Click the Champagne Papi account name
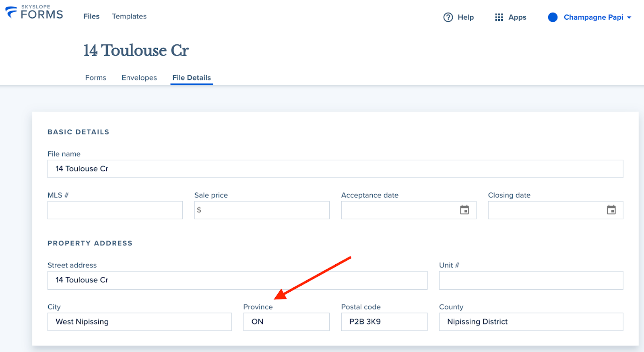 [593, 17]
